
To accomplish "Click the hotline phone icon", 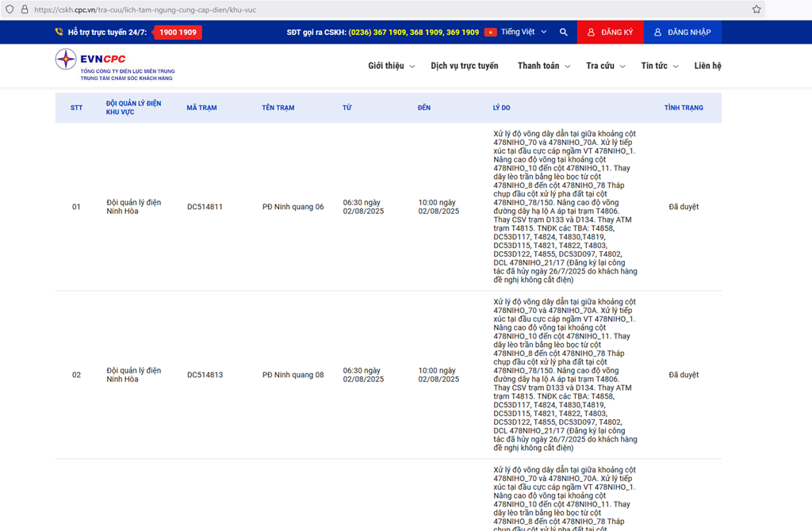I will click(59, 32).
